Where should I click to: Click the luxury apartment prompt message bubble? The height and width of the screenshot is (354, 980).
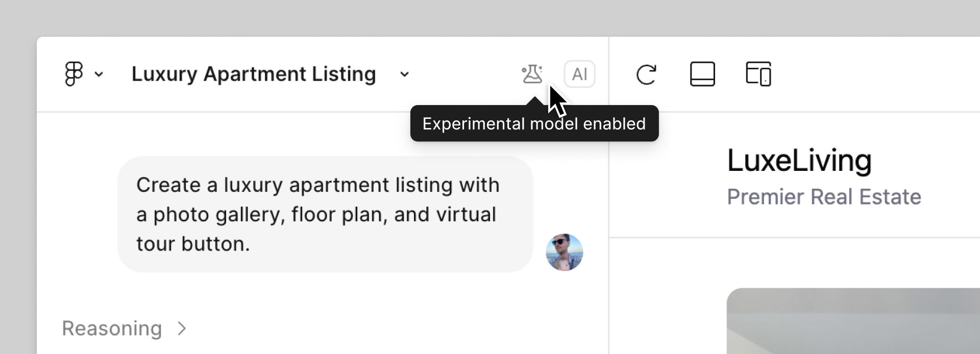(x=325, y=214)
